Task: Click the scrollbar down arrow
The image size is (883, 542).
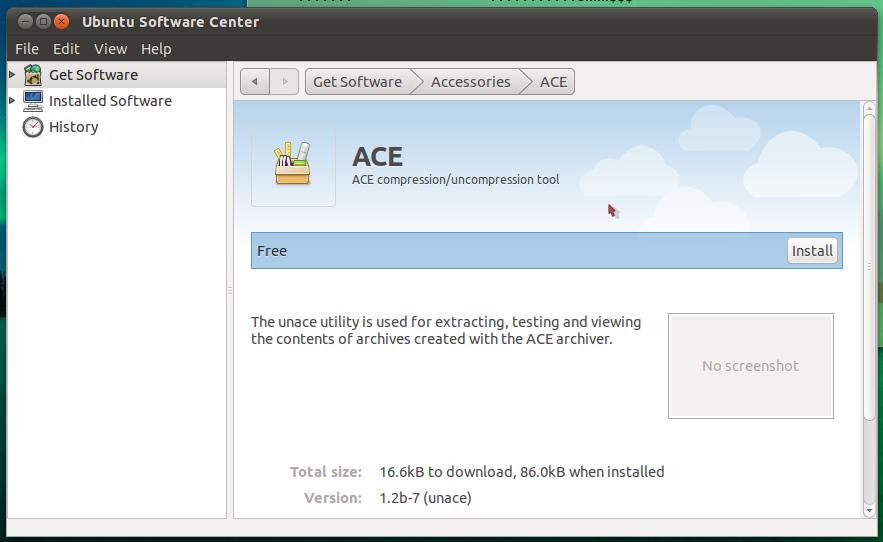Action: pos(869,511)
